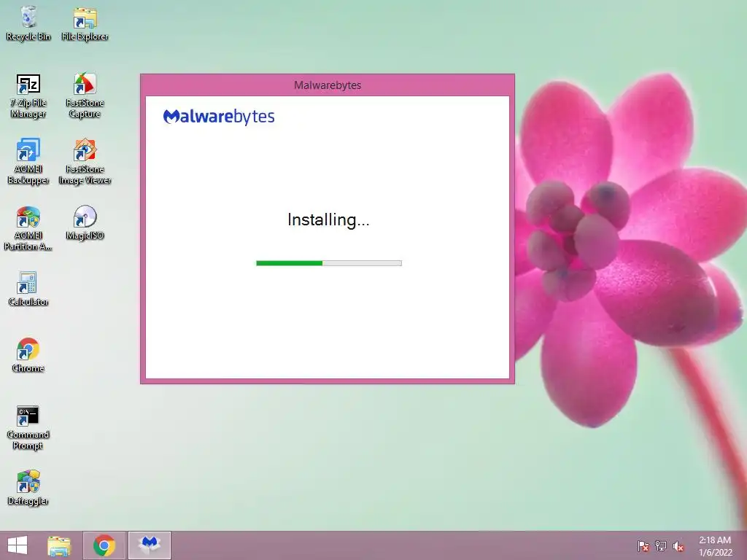Select the Chrome desktop shortcut
This screenshot has height=560, width=747.
point(28,355)
